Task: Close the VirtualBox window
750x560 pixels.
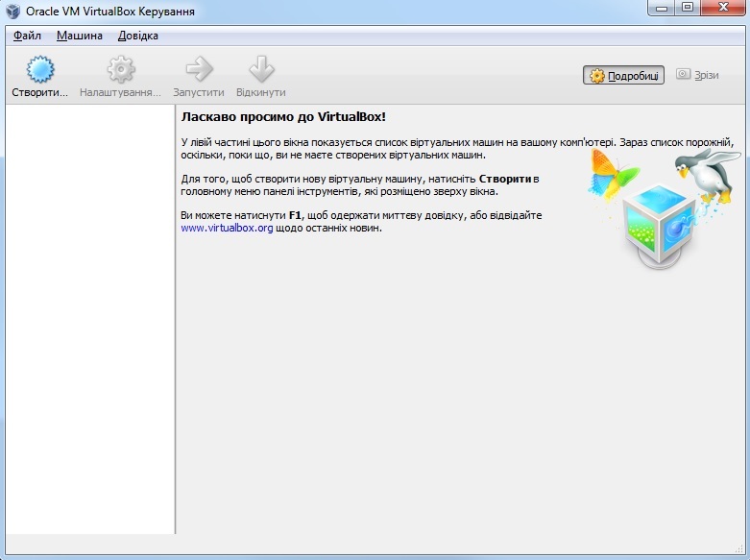Action: pyautogui.click(x=723, y=8)
